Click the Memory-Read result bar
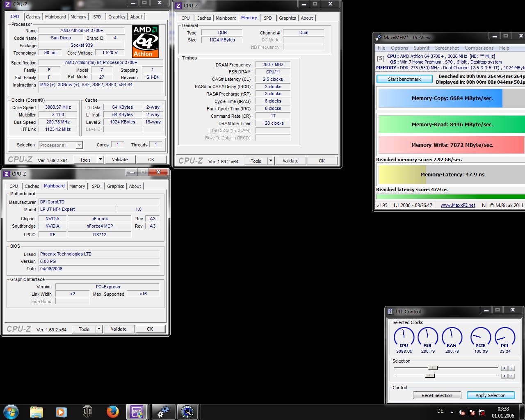Image resolution: width=525 pixels, height=420 pixels. click(x=452, y=124)
